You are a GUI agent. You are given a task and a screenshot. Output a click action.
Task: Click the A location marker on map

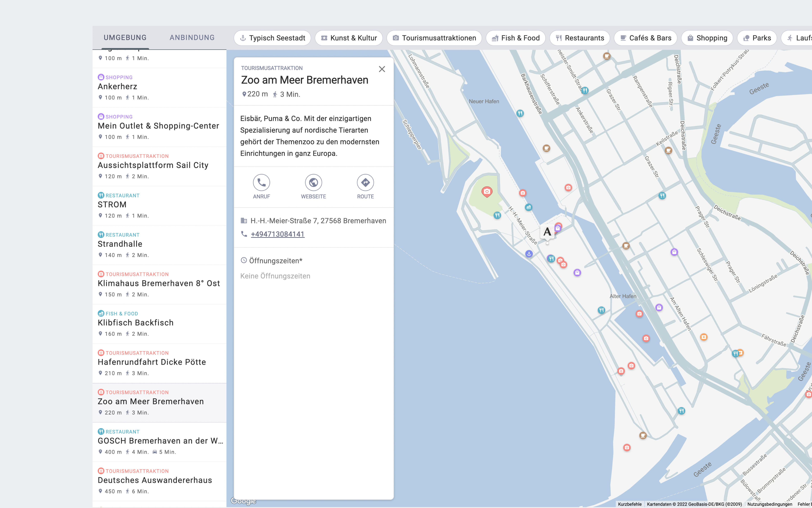(547, 232)
